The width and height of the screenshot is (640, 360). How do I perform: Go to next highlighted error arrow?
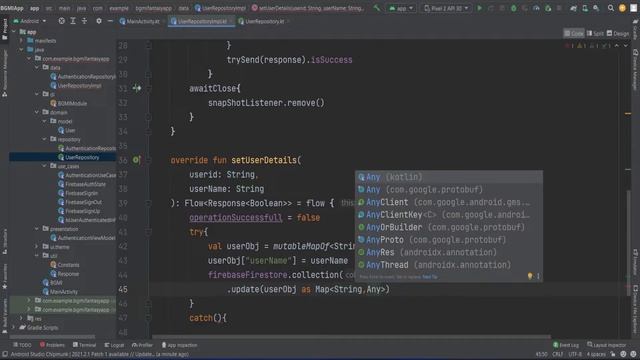[x=625, y=46]
